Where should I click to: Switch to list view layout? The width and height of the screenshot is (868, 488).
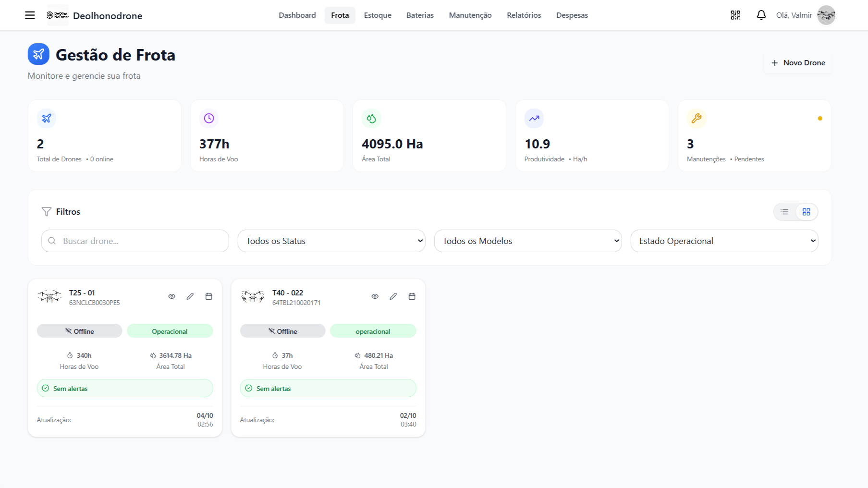point(784,212)
